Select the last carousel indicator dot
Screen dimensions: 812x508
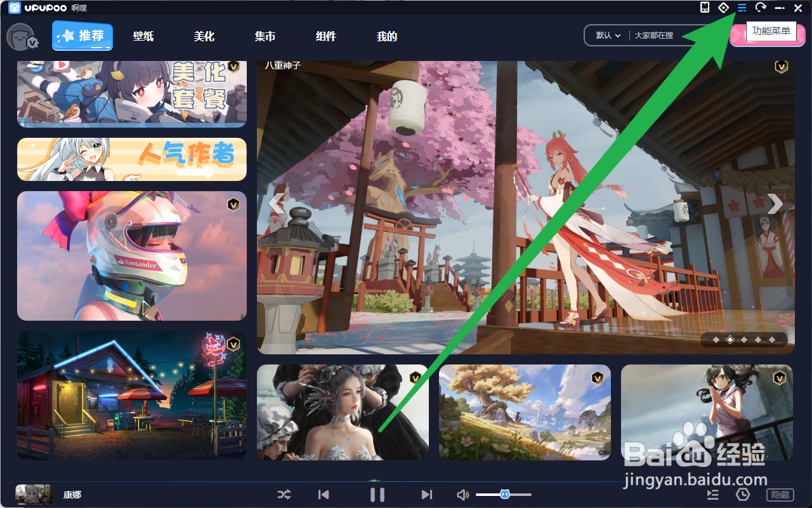[772, 340]
